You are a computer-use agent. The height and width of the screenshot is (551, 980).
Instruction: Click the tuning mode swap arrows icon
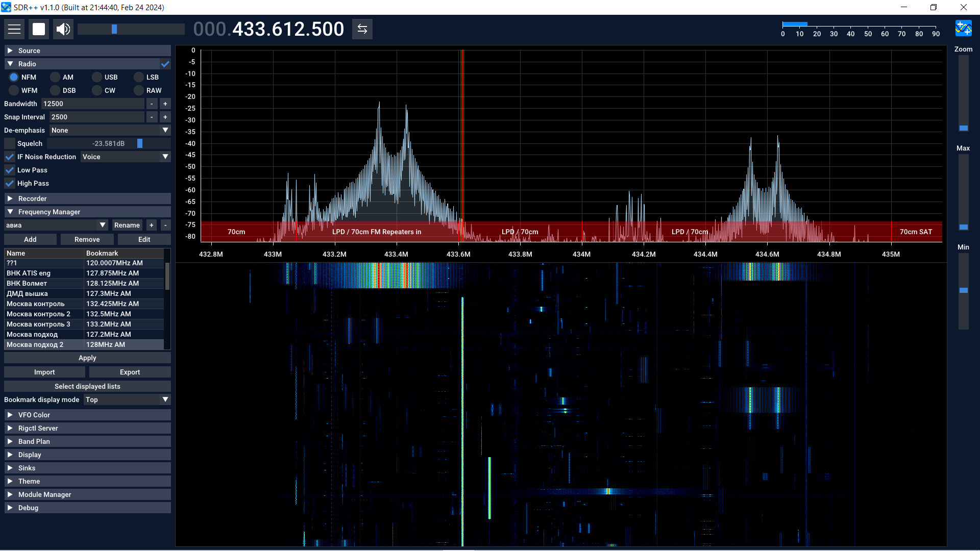pyautogui.click(x=362, y=29)
